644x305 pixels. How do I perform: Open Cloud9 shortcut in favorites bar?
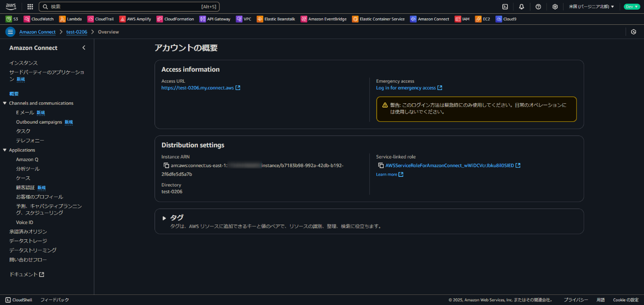pyautogui.click(x=506, y=19)
